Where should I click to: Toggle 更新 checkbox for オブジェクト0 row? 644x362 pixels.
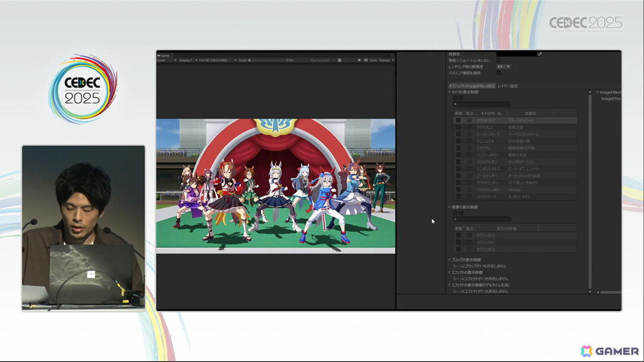point(458,235)
